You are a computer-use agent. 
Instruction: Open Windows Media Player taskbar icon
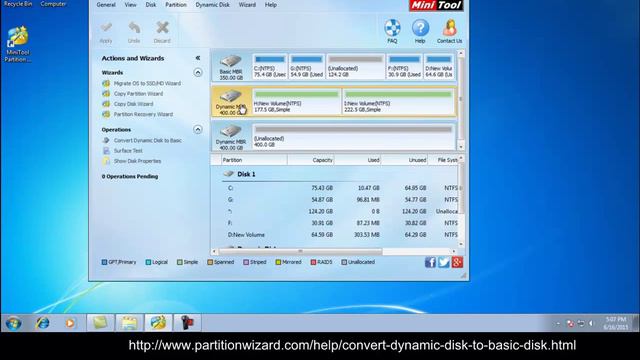click(70, 323)
